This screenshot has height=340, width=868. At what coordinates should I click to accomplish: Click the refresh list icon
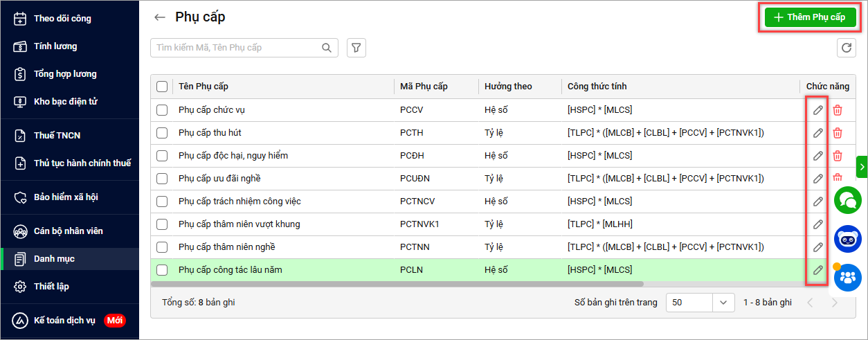[846, 48]
